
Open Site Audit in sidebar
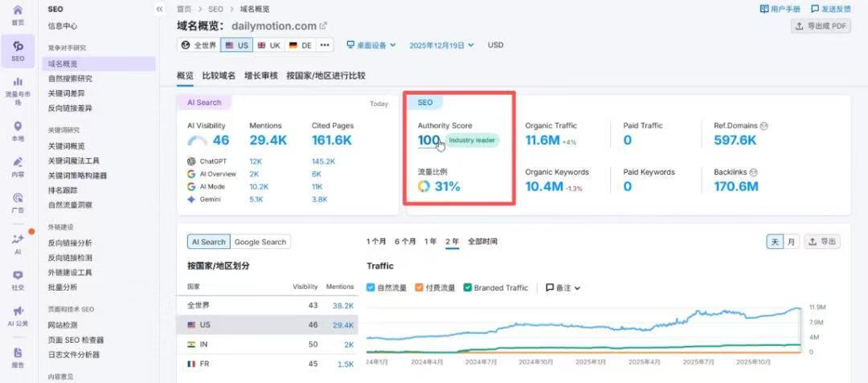pos(63,325)
